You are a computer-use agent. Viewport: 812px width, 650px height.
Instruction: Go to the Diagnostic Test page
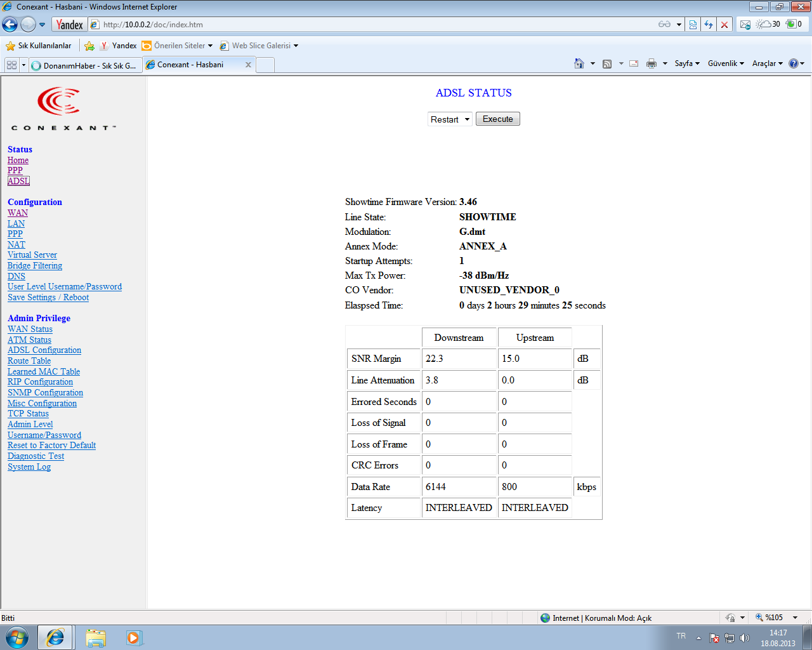click(x=36, y=456)
